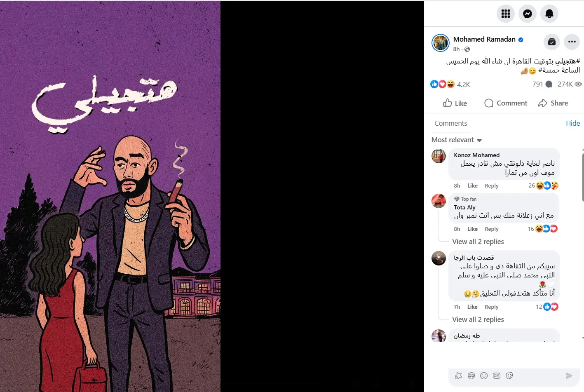584x392 pixels.
Task: Expand View all 2 replies under Tota Aly
Action: pyautogui.click(x=478, y=242)
